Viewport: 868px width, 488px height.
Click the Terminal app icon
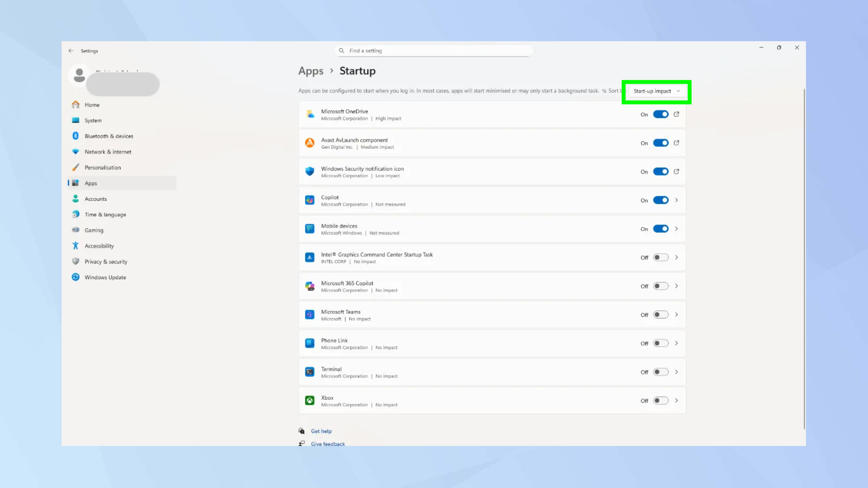pos(309,372)
